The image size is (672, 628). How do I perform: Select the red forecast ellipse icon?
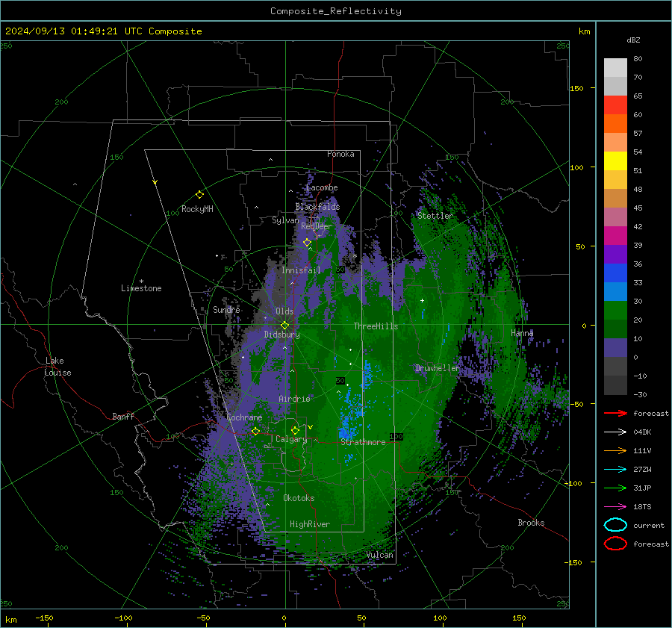coord(615,544)
